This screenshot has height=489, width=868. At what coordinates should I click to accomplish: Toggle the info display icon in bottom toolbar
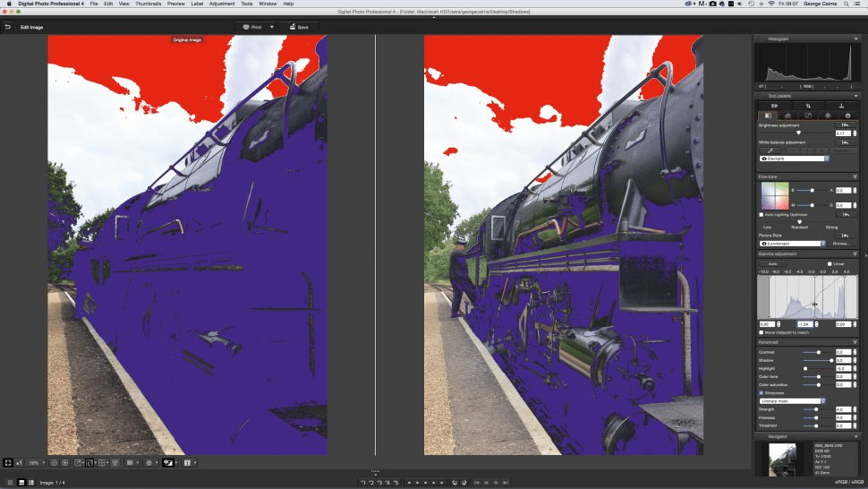point(187,462)
